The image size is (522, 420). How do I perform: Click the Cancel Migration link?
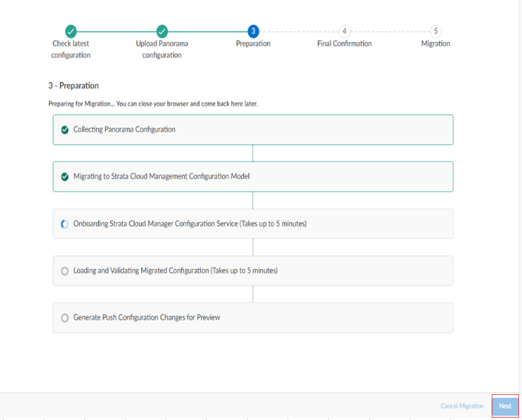462,406
